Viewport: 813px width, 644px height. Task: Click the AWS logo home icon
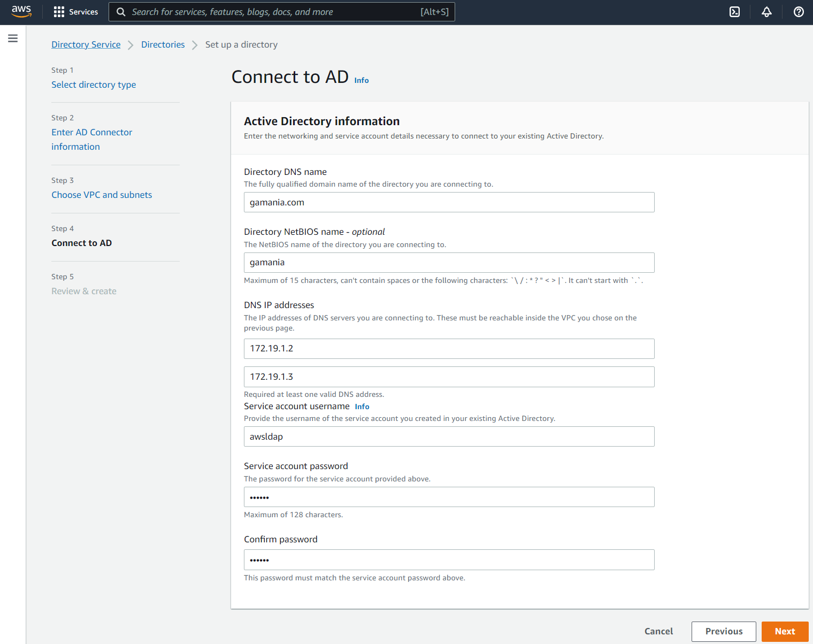[x=21, y=12]
